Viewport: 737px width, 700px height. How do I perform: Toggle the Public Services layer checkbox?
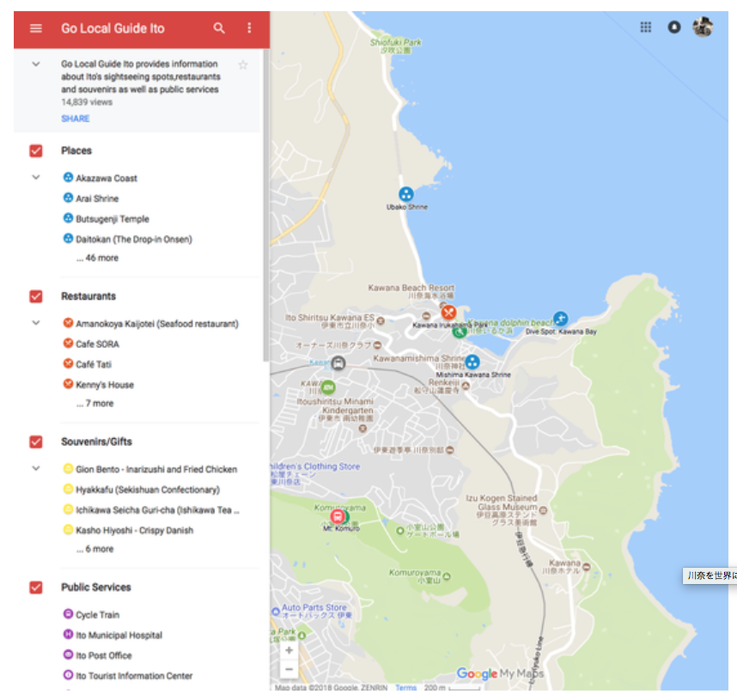pos(36,587)
